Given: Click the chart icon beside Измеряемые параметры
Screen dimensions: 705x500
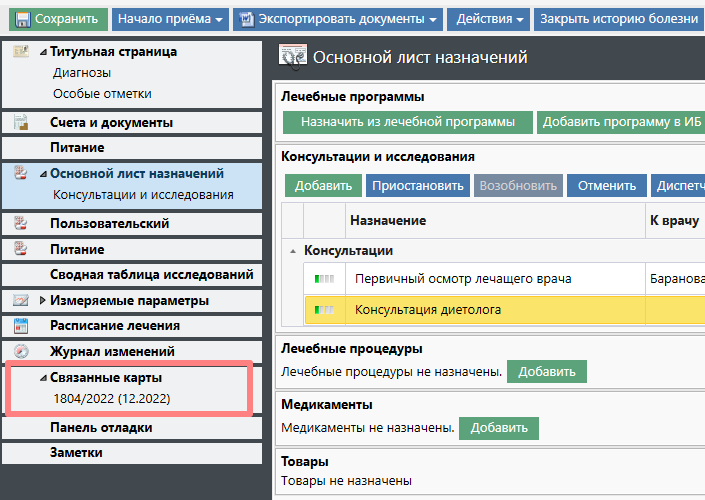Looking at the screenshot, I should point(21,300).
